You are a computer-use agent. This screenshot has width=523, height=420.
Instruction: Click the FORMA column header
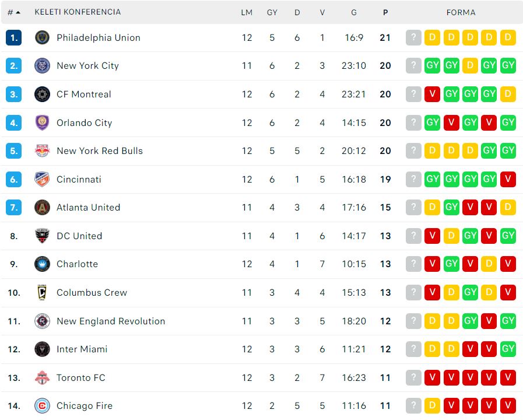click(x=461, y=12)
